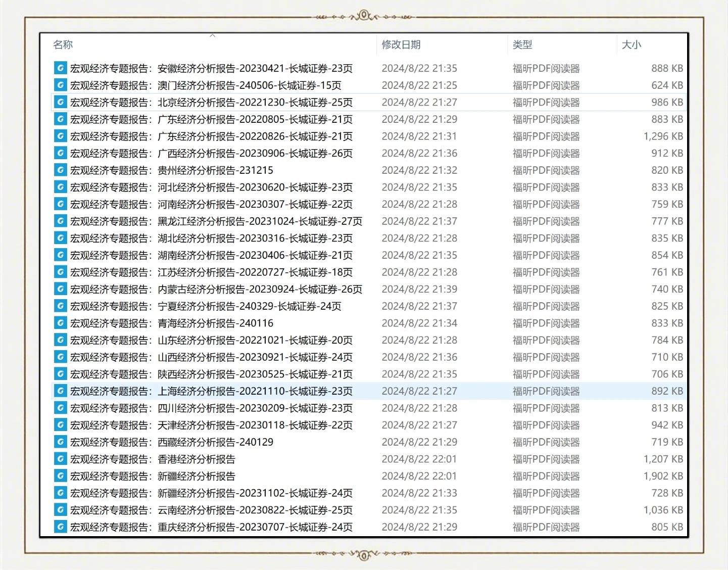This screenshot has width=728, height=570.
Task: Click the Foxit PDF icon beside the 澳门 report
Action: pyautogui.click(x=60, y=85)
